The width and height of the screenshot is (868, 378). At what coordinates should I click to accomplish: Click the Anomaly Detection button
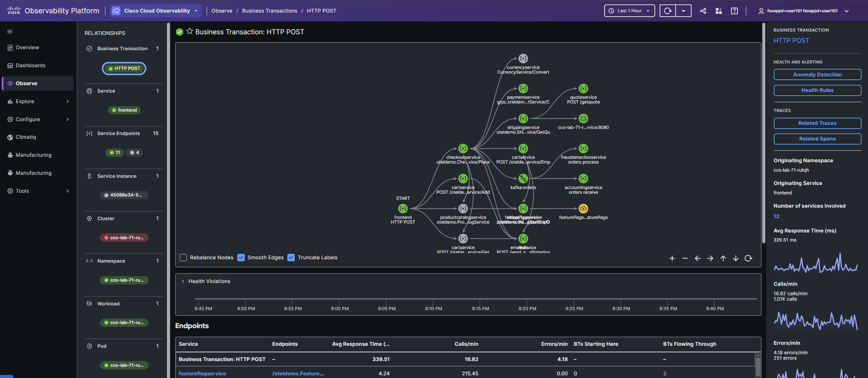tap(817, 74)
